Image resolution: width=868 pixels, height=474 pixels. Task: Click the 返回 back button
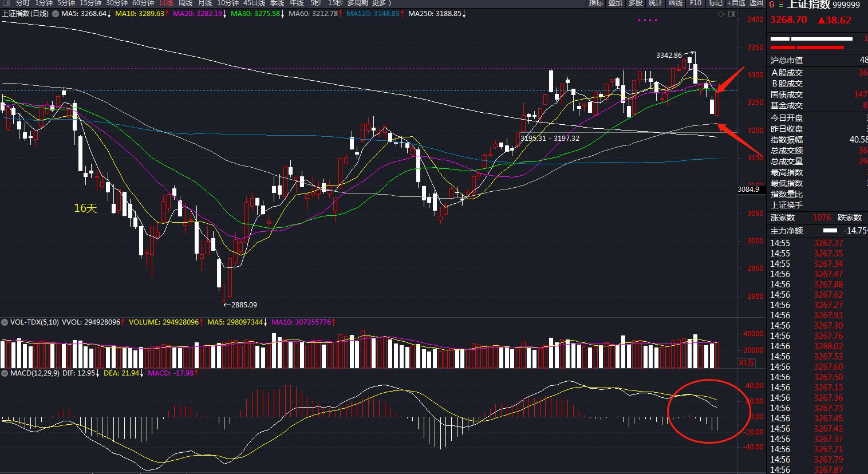tap(756, 3)
